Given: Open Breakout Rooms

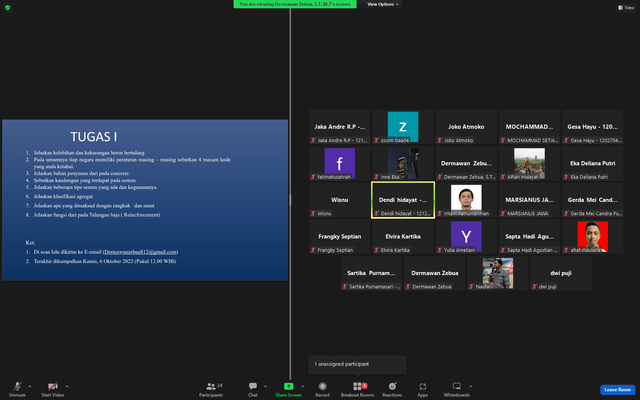Looking at the screenshot, I should pyautogui.click(x=358, y=389).
